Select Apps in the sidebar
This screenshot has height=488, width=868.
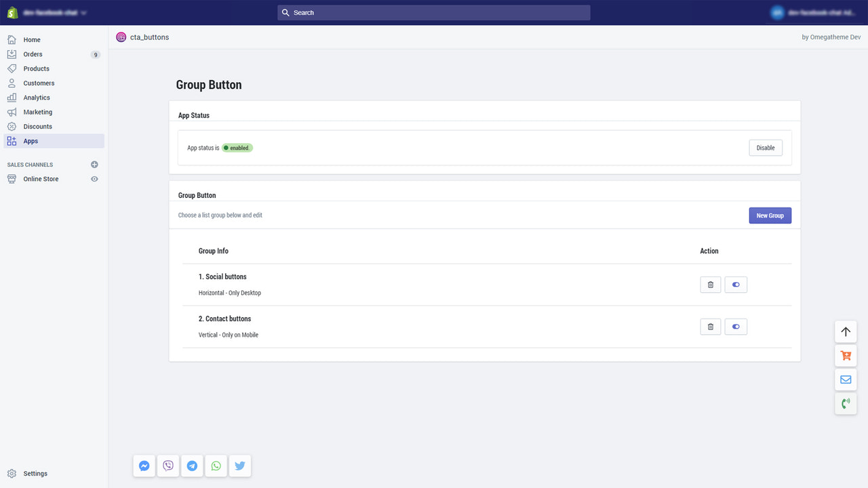pos(31,140)
